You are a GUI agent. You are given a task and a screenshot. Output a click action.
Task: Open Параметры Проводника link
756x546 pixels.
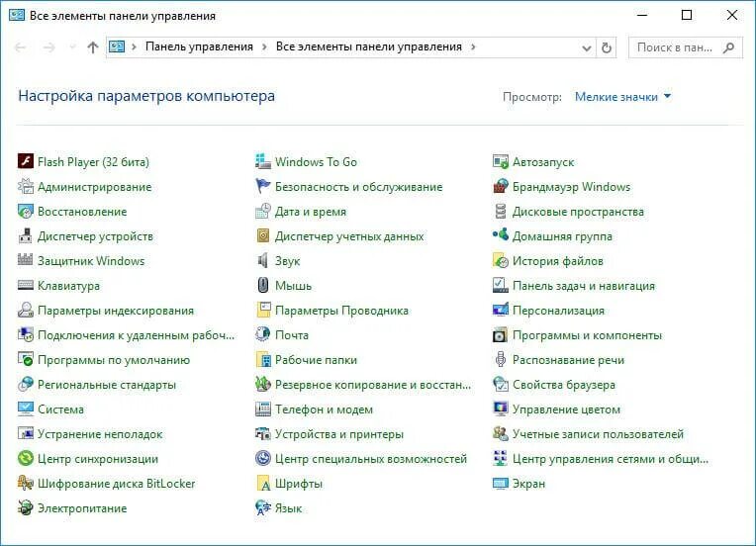341,311
